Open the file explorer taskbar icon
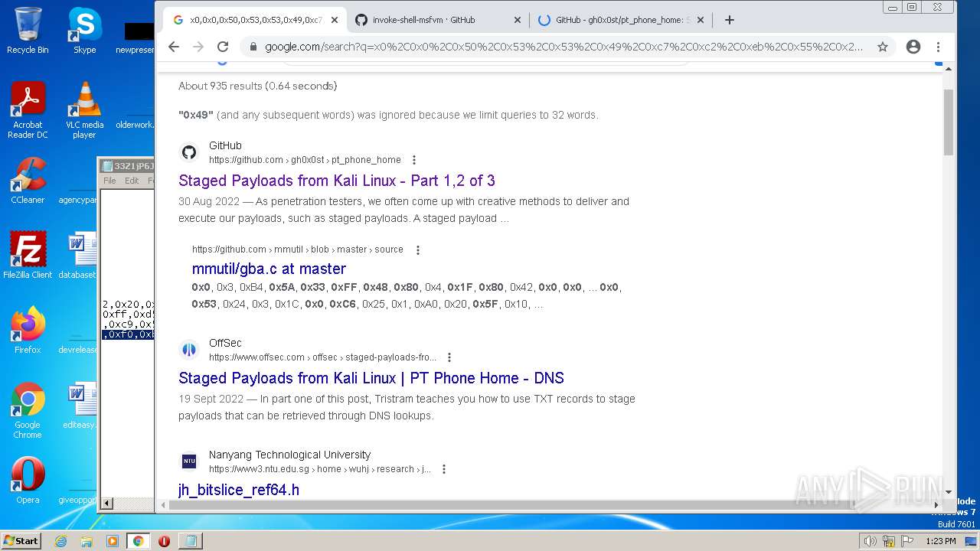The height and width of the screenshot is (551, 980). (87, 541)
